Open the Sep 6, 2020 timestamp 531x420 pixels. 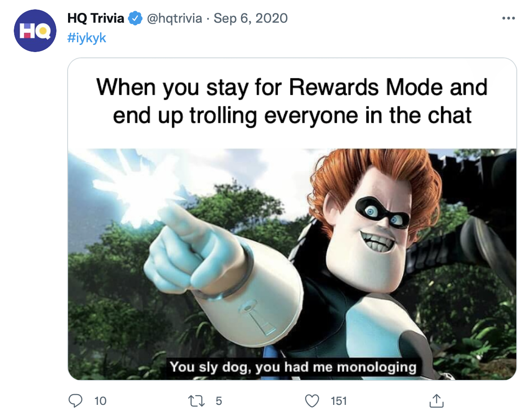(x=250, y=18)
